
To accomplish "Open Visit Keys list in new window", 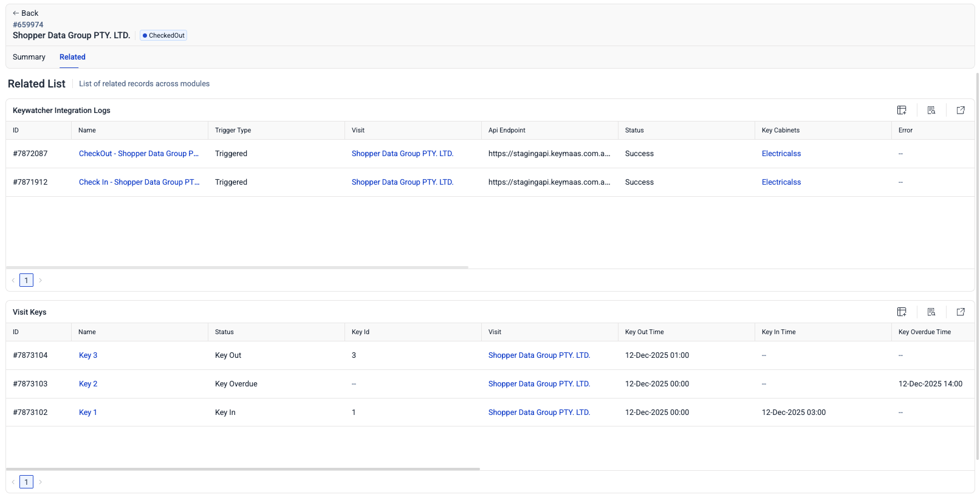I will click(961, 312).
